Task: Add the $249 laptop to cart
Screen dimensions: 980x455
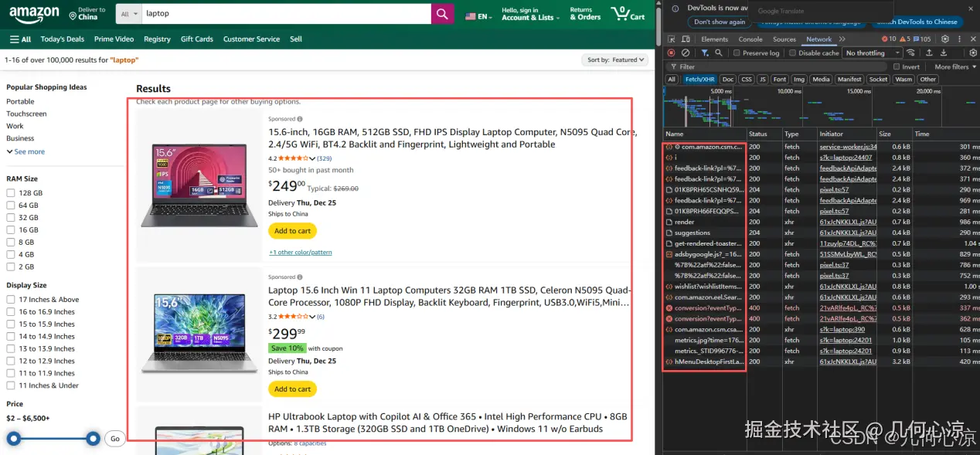Action: [x=292, y=231]
